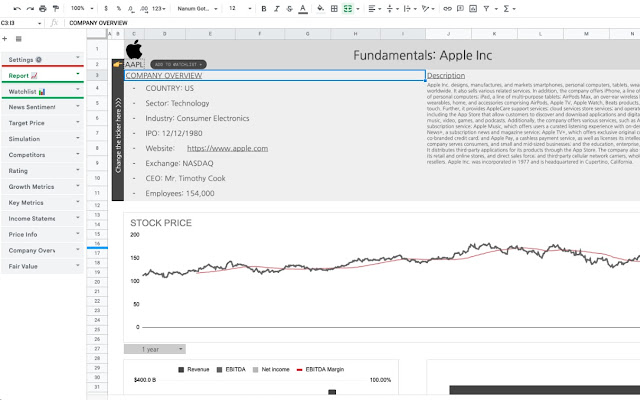The image size is (640, 400).
Task: Open the text color picker
Action: click(303, 9)
